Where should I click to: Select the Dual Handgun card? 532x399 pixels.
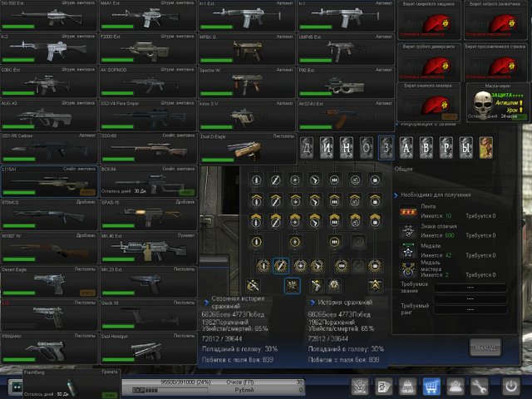click(148, 348)
